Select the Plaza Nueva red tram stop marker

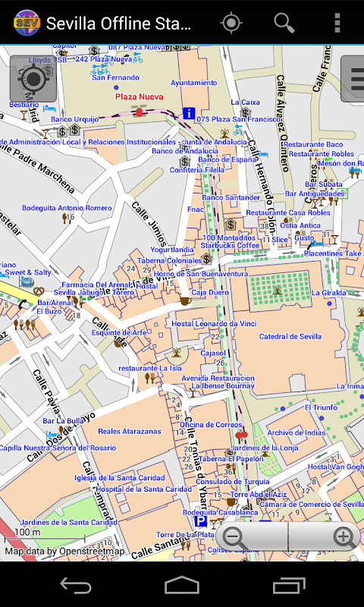click(140, 112)
